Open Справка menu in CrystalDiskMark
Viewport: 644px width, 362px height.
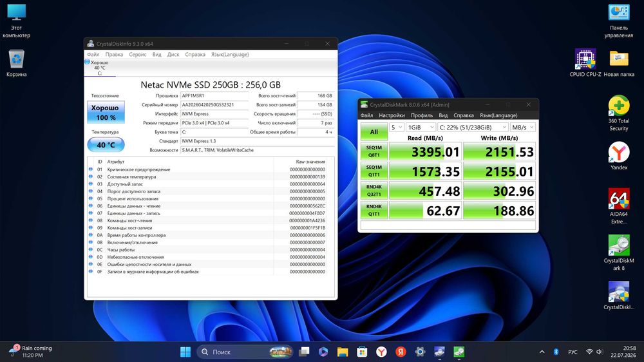click(x=463, y=115)
